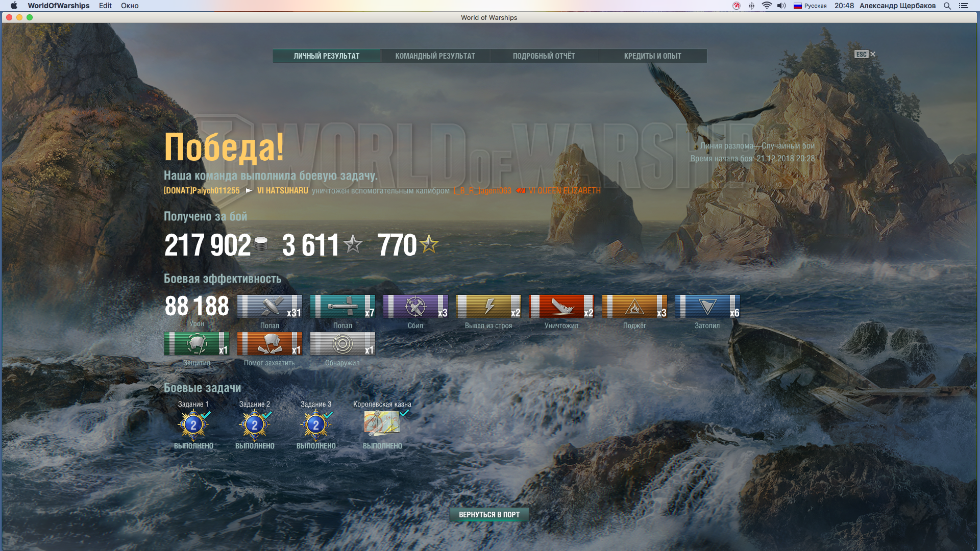Click player name [DONAT]Palych011255
Screen dimensions: 980x551
202,191
